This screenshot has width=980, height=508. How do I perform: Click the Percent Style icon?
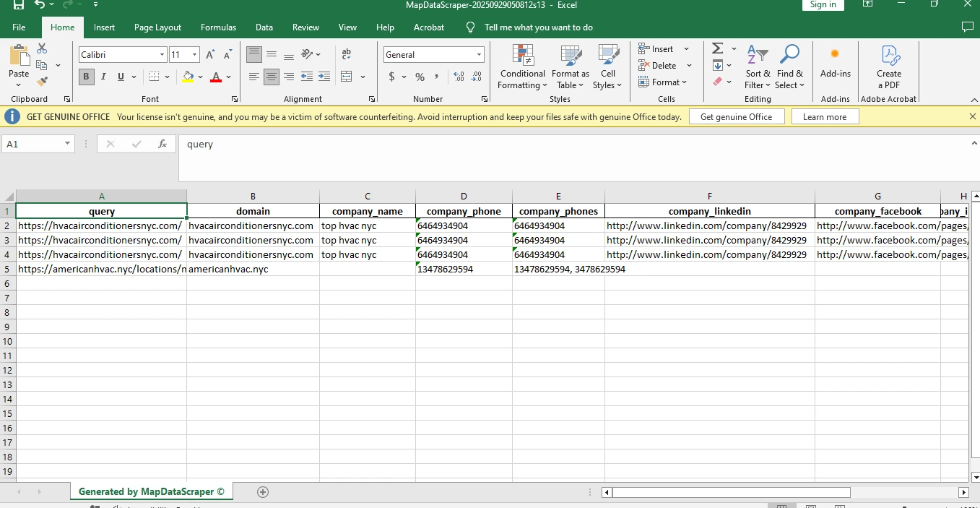[x=419, y=77]
